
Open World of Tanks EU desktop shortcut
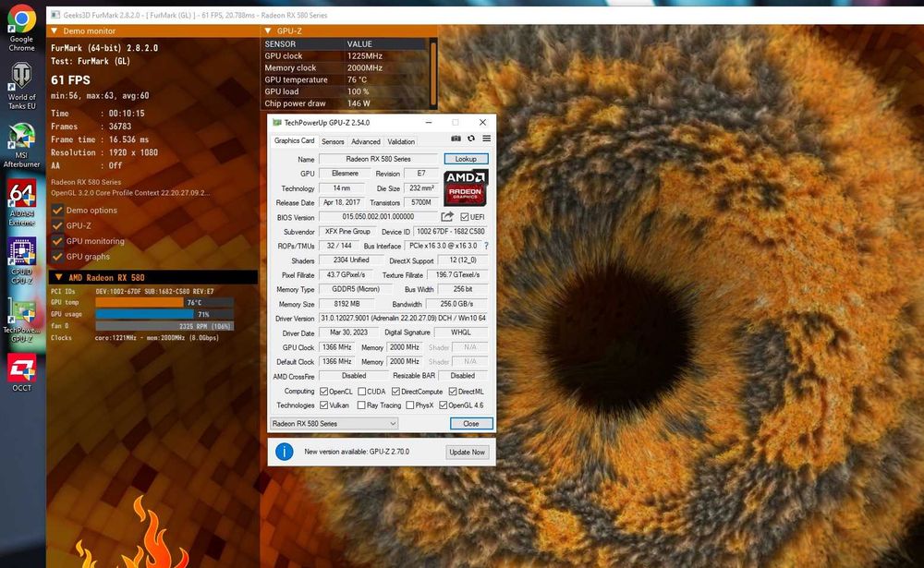point(21,87)
